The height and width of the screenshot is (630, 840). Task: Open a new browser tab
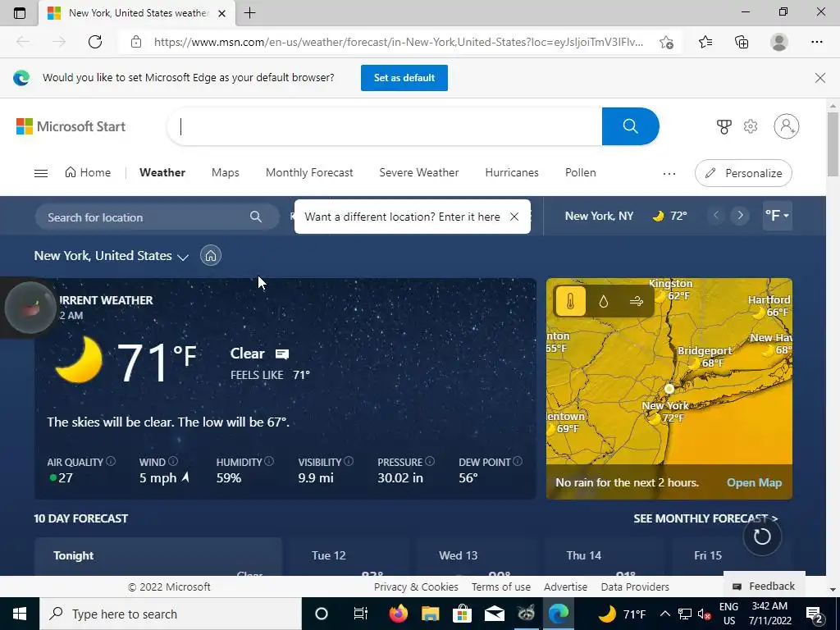click(x=249, y=13)
